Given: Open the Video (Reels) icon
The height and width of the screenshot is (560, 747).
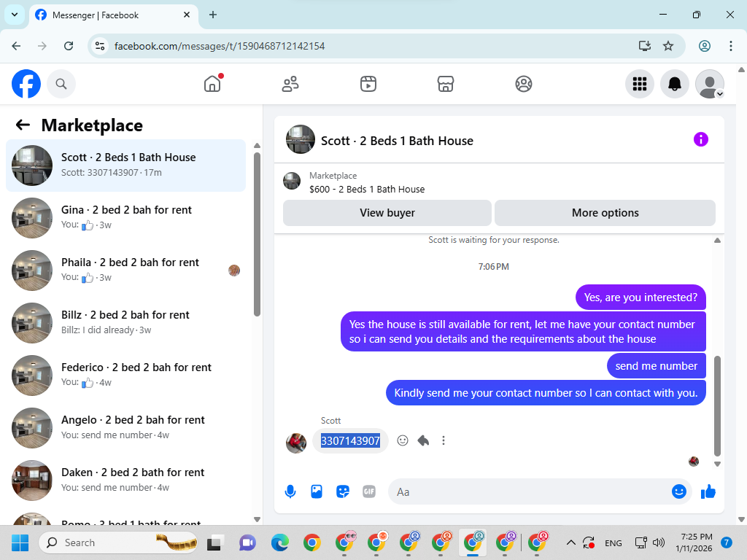Looking at the screenshot, I should 368,84.
